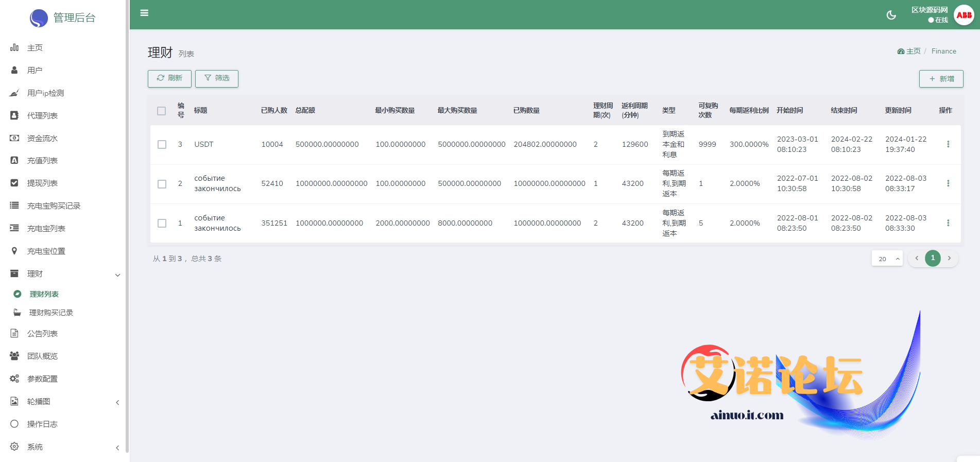Click the 代理列表 icon in sidebar
Viewport: 980px width, 462px height.
pyautogui.click(x=14, y=115)
